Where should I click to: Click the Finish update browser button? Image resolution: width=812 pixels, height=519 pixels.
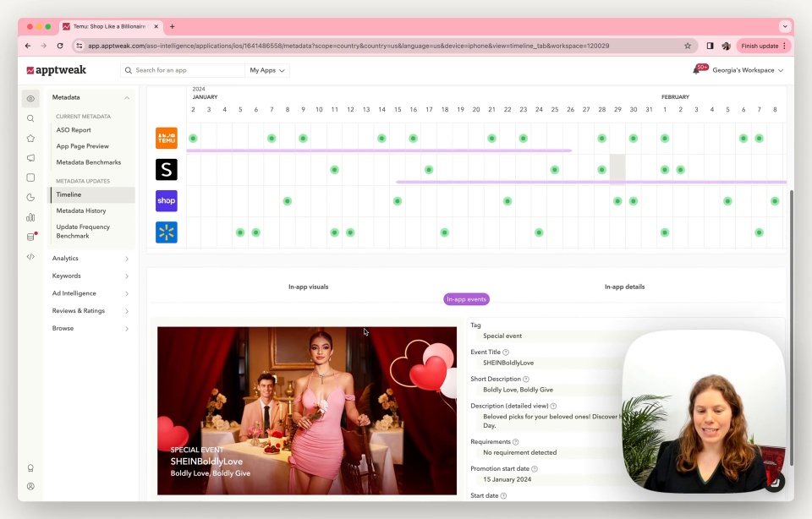point(760,46)
